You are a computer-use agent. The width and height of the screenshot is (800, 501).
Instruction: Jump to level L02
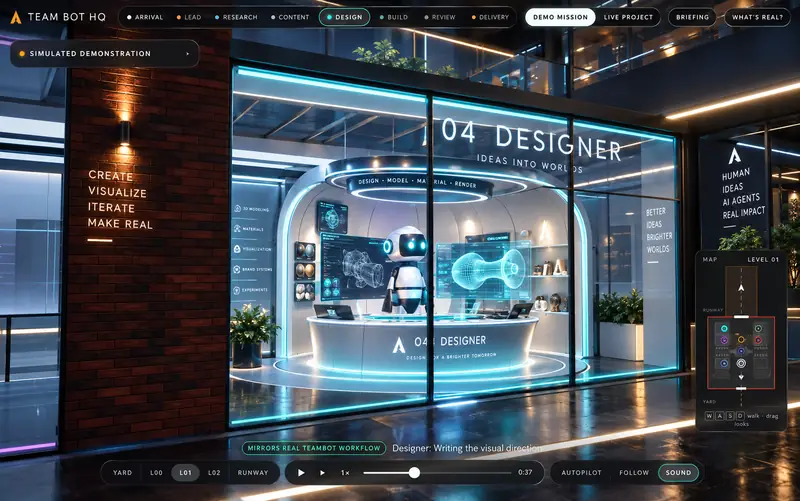[x=214, y=473]
